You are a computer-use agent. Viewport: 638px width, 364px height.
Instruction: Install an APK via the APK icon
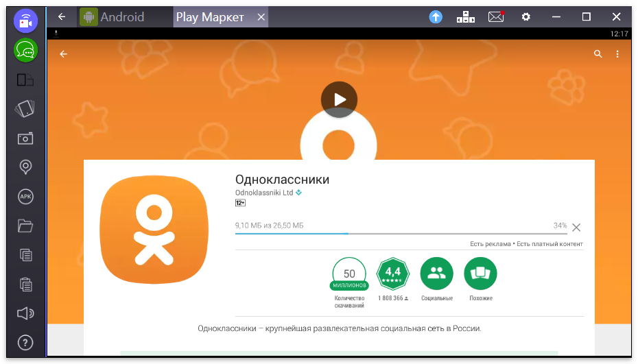tap(25, 197)
